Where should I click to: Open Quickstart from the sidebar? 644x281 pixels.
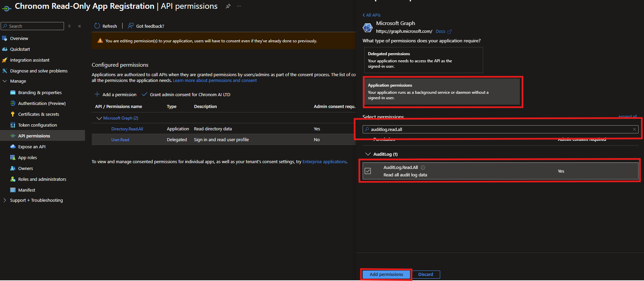20,49
